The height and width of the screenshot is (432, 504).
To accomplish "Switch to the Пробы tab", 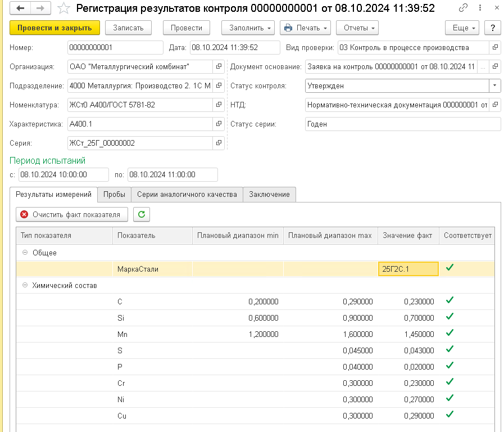I will coord(114,195).
